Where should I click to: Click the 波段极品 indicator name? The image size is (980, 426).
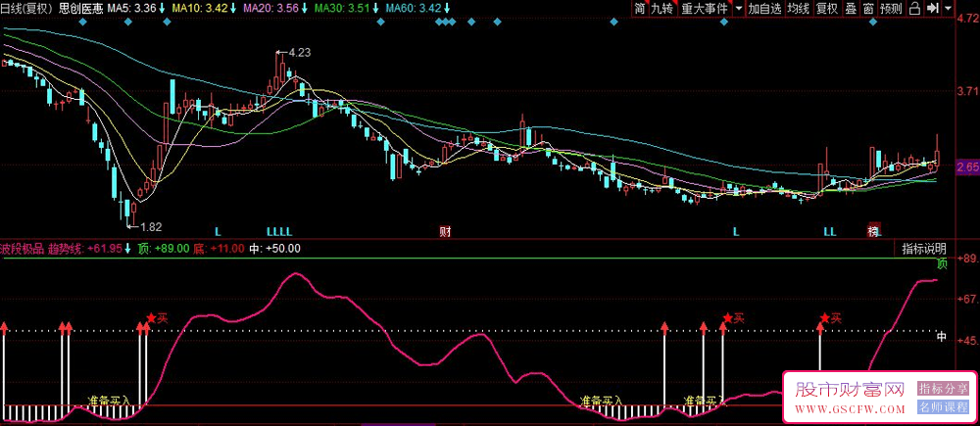point(22,248)
